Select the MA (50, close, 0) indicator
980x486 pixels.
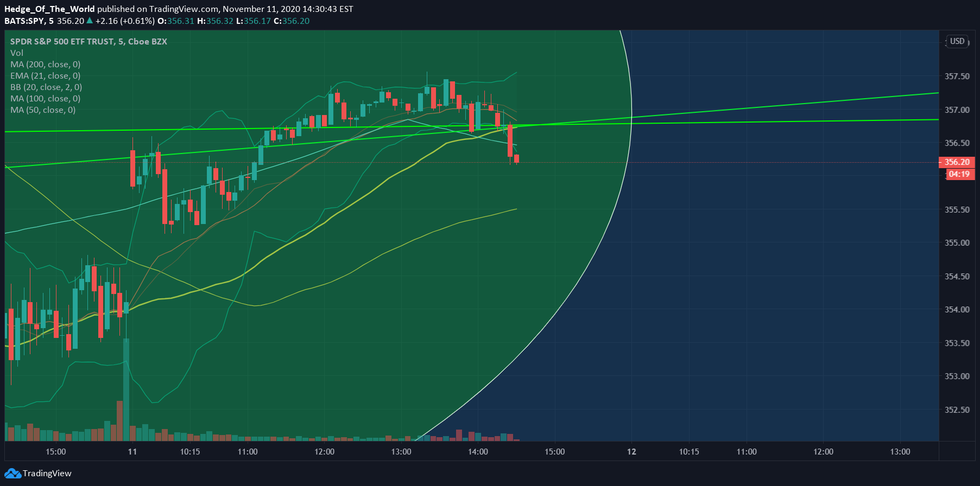[x=43, y=110]
